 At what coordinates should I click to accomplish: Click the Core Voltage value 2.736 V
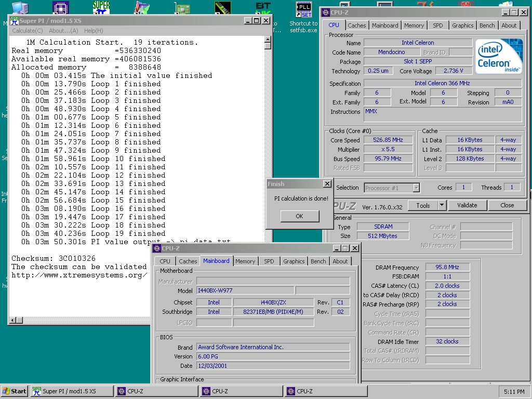click(453, 71)
